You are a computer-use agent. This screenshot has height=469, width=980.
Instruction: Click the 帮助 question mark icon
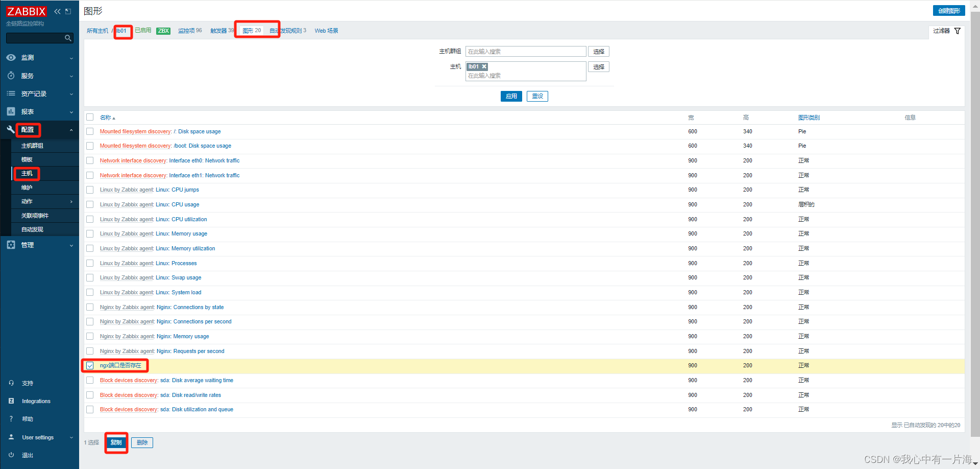tap(11, 419)
